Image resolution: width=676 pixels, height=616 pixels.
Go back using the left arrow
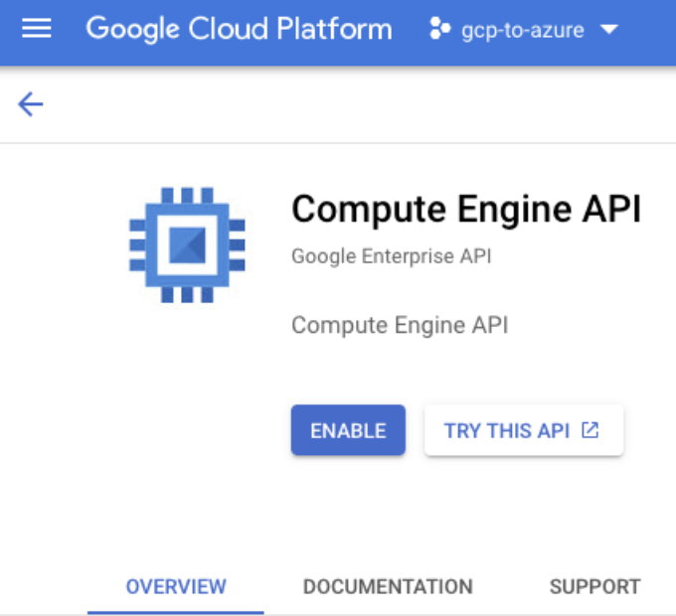[x=31, y=103]
